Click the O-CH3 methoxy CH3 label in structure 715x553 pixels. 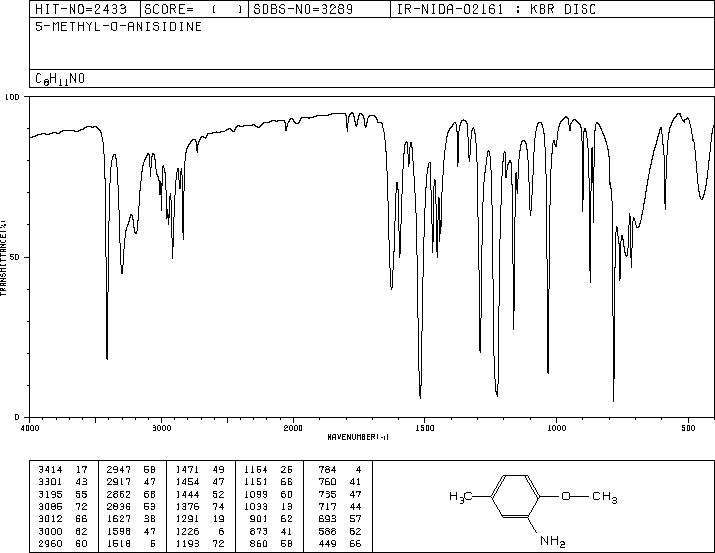pyautogui.click(x=605, y=496)
